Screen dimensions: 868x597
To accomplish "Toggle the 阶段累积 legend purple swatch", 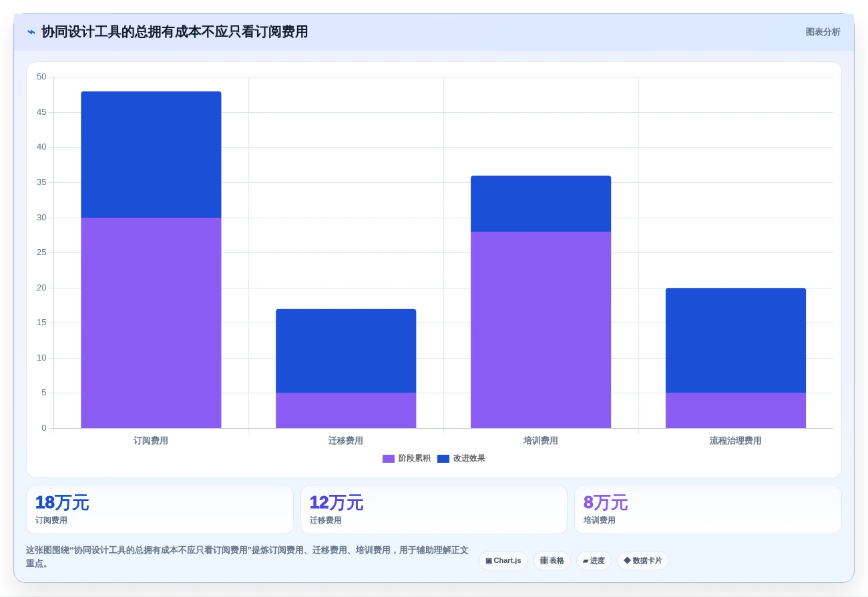I will point(389,459).
